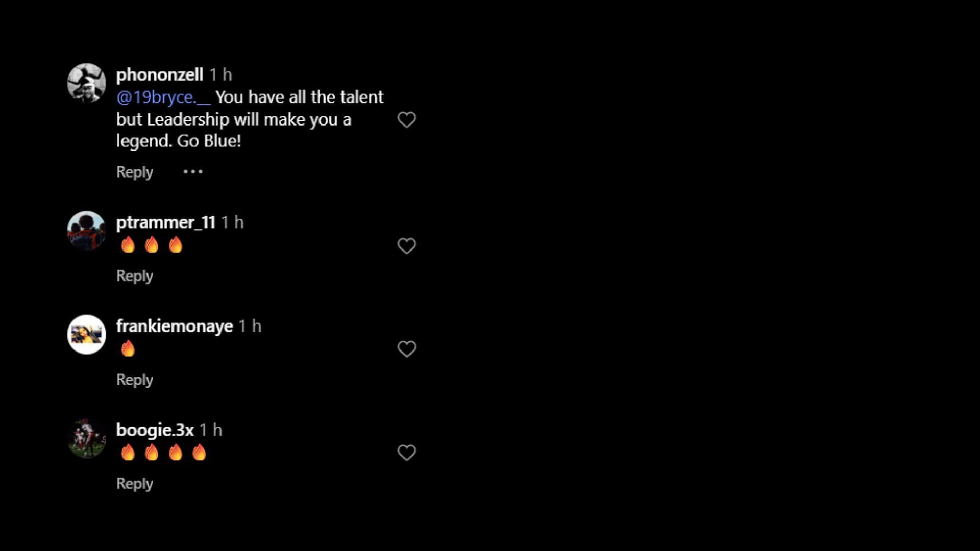Visit the ptrammer_11 username link
This screenshot has height=551, width=980.
coord(166,222)
